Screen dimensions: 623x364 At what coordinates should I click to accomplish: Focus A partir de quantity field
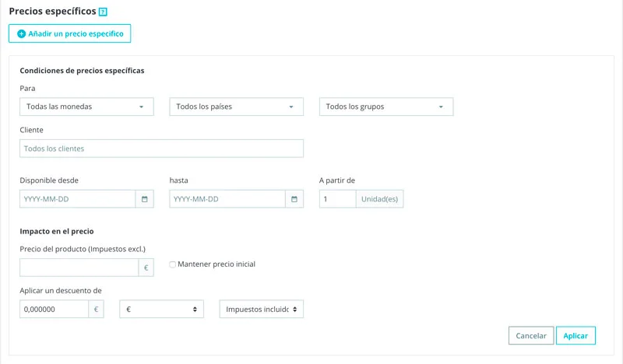337,199
